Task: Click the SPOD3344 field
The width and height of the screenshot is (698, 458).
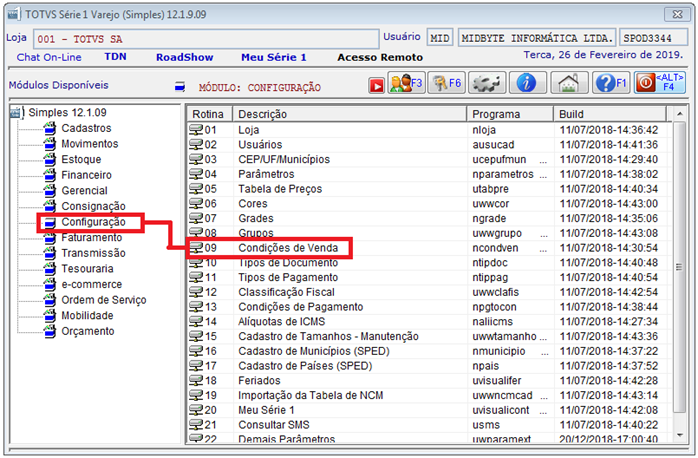Action: [653, 38]
